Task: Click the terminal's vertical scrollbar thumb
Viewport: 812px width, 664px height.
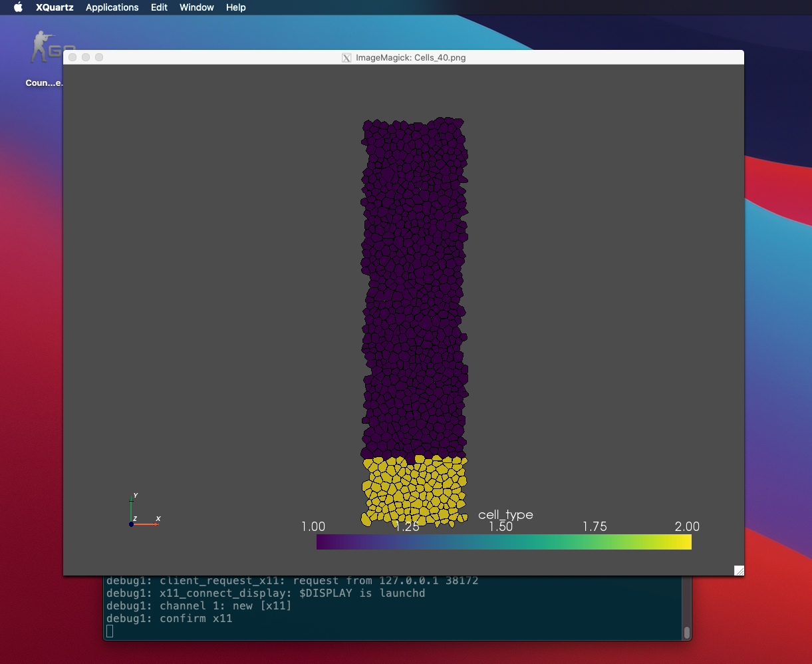Action: tap(687, 632)
